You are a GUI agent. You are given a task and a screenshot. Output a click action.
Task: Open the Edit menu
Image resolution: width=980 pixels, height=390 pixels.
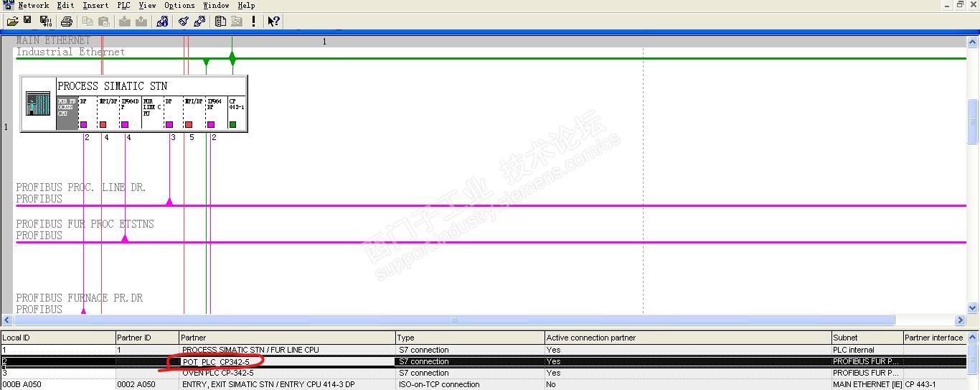[x=65, y=5]
